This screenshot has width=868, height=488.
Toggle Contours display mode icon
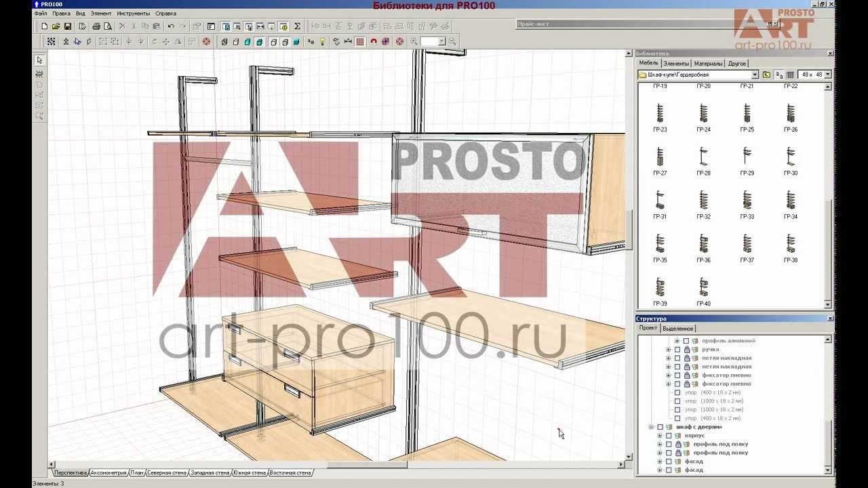(x=274, y=41)
